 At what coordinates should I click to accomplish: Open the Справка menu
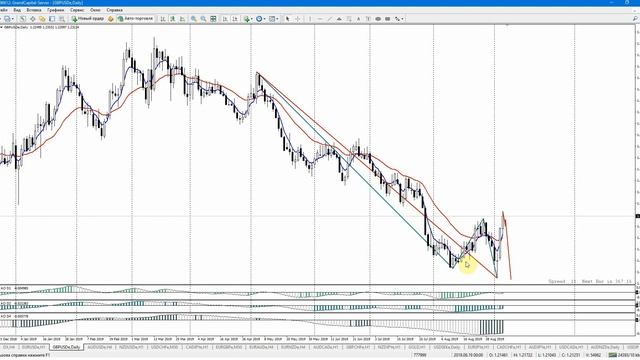click(x=114, y=10)
